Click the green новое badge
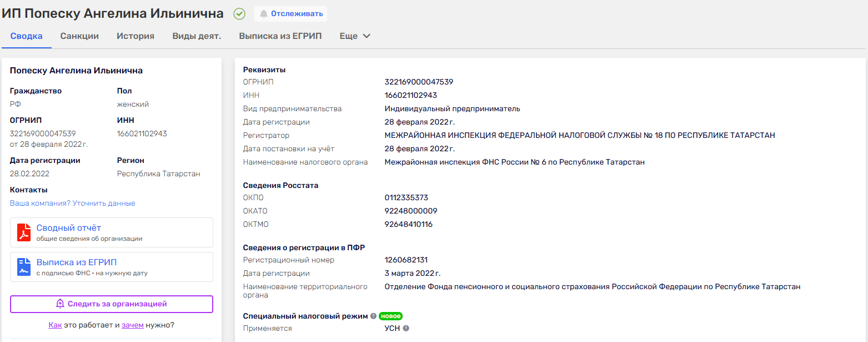Viewport: 868px width, 342px height. 392,316
